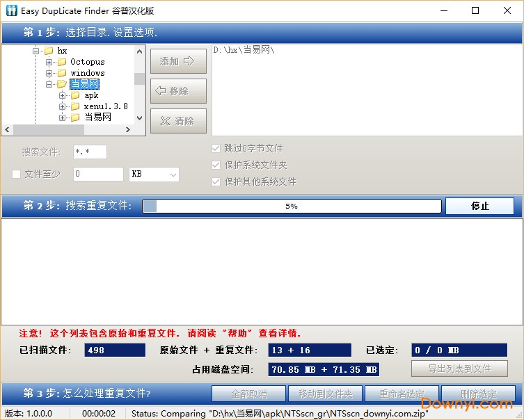Maximize the Easy Duplicate Finder window
The width and height of the screenshot is (524, 420).
pos(475,10)
